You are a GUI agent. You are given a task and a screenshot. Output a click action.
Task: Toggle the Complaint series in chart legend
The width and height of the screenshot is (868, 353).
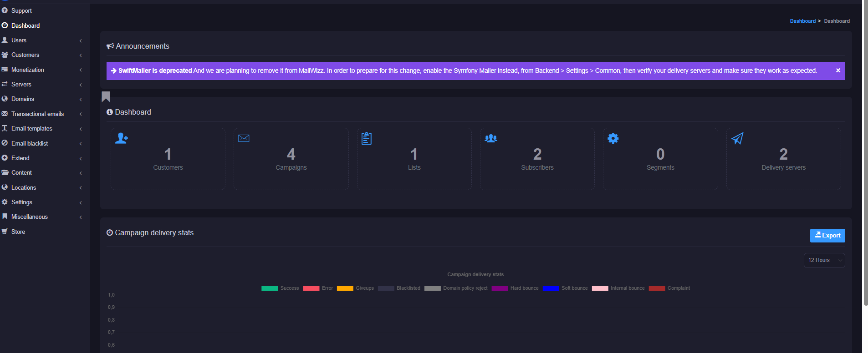tap(669, 288)
